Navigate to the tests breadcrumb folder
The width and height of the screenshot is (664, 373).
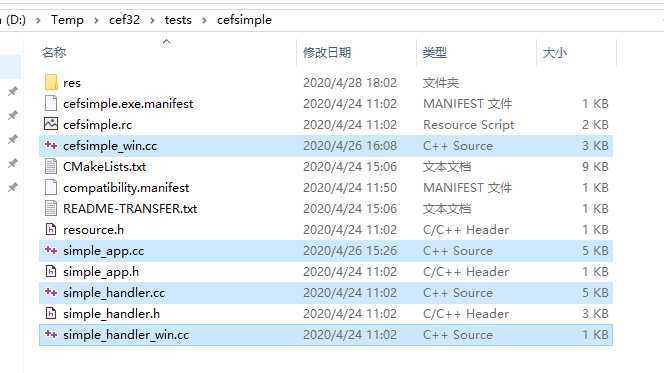point(178,20)
